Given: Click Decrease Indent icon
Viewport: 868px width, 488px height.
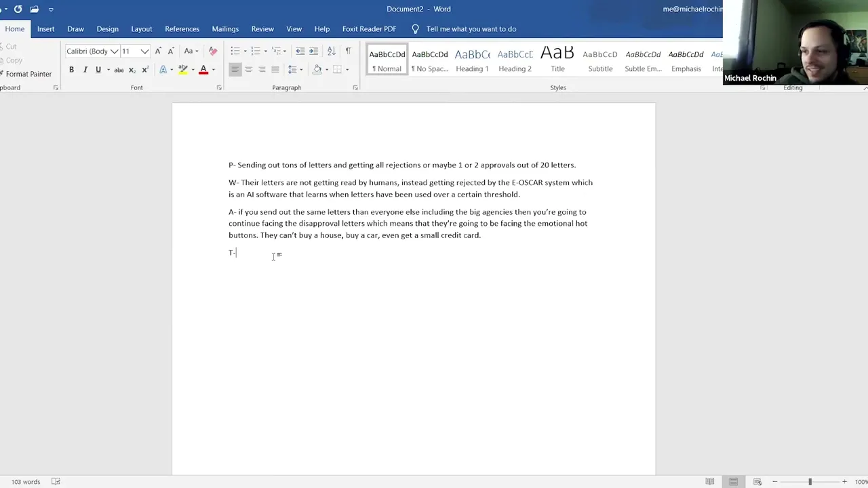Looking at the screenshot, I should (300, 51).
